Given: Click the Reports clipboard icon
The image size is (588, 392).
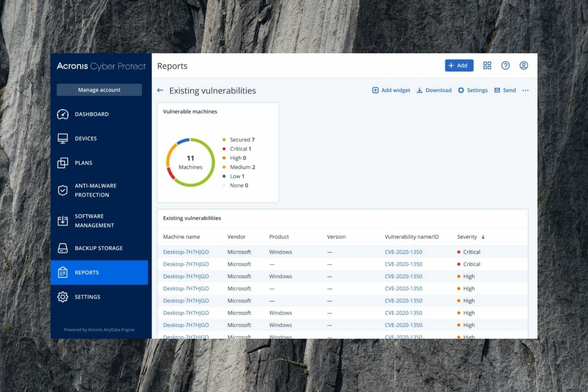Looking at the screenshot, I should (62, 272).
